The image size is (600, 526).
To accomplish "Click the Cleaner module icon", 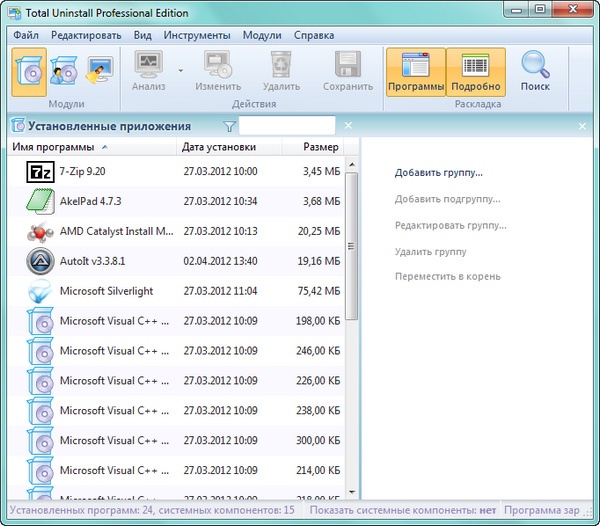I will click(100, 71).
